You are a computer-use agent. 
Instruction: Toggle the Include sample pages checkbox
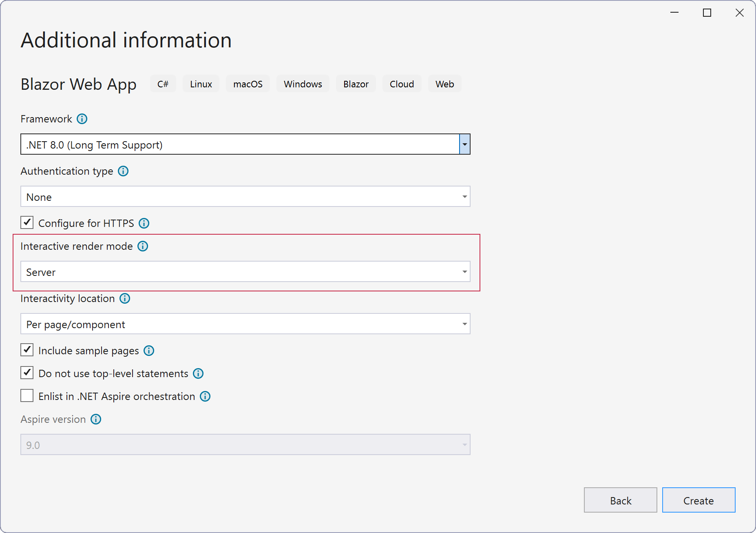(27, 350)
